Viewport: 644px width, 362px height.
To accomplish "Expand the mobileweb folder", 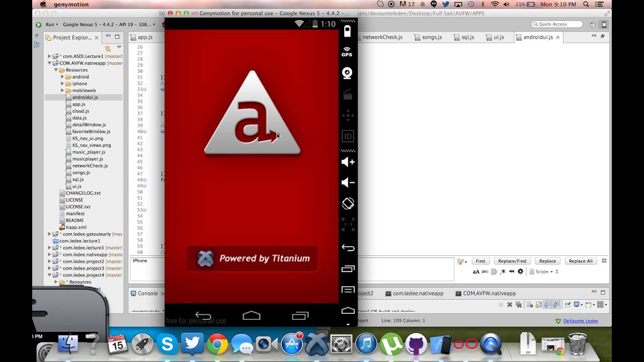I will 62,90.
